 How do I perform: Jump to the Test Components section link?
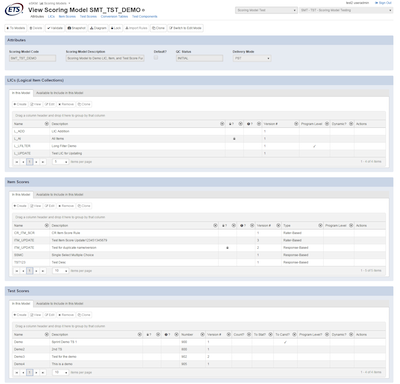click(x=145, y=16)
